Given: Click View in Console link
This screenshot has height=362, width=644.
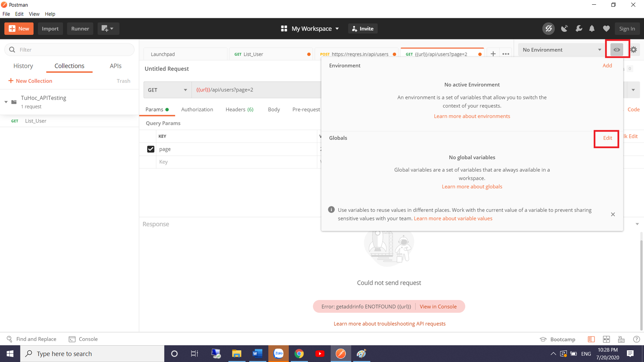Looking at the screenshot, I should [438, 307].
